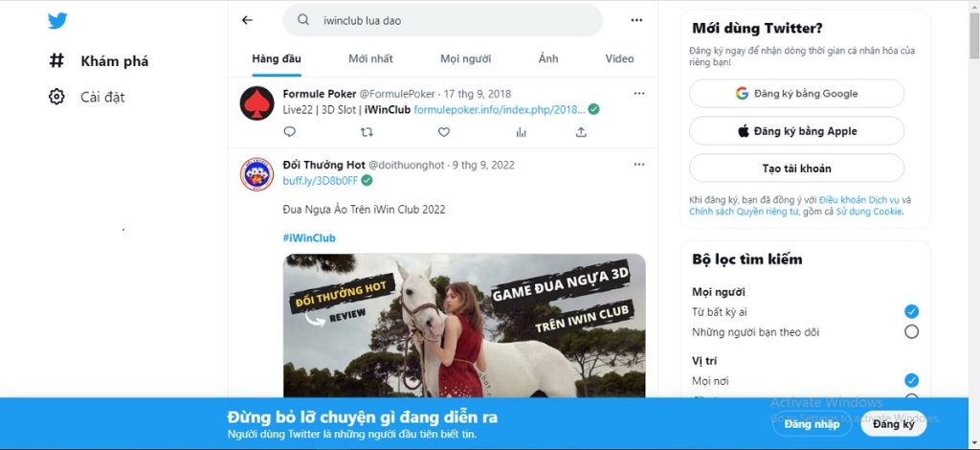Open more menu on Đổi Thưởng Hot tweet

[639, 164]
